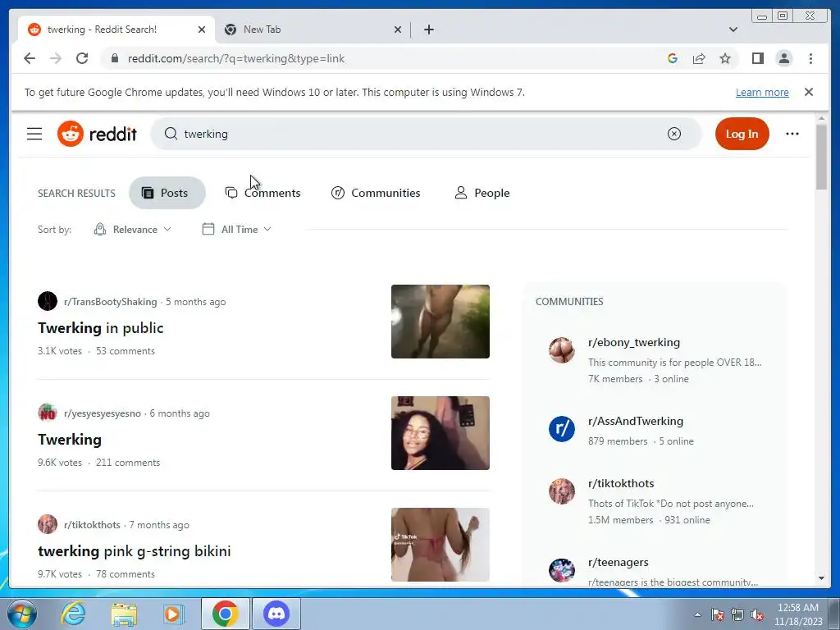This screenshot has height=630, width=840.
Task: View site information lock icon
Action: point(114,58)
